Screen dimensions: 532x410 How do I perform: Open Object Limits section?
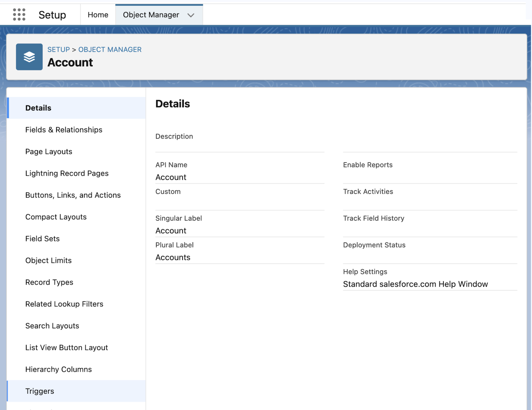click(76, 261)
